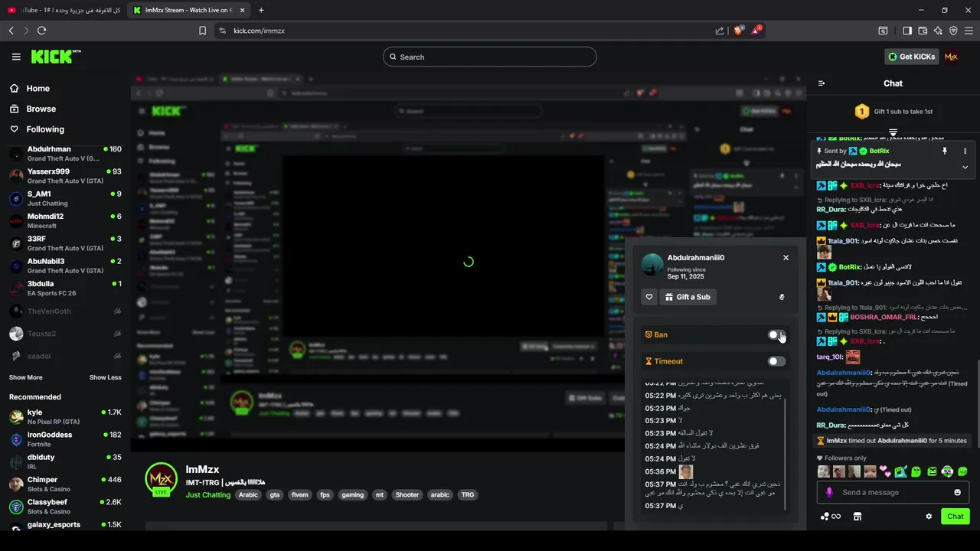The width and height of the screenshot is (980, 551).
Task: Click the share icon in the address bar
Action: click(720, 31)
